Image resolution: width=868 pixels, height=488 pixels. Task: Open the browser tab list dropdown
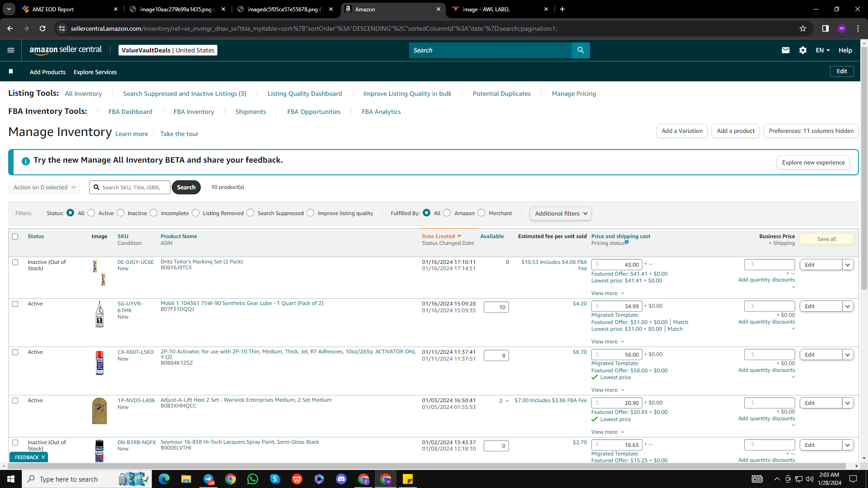click(9, 9)
